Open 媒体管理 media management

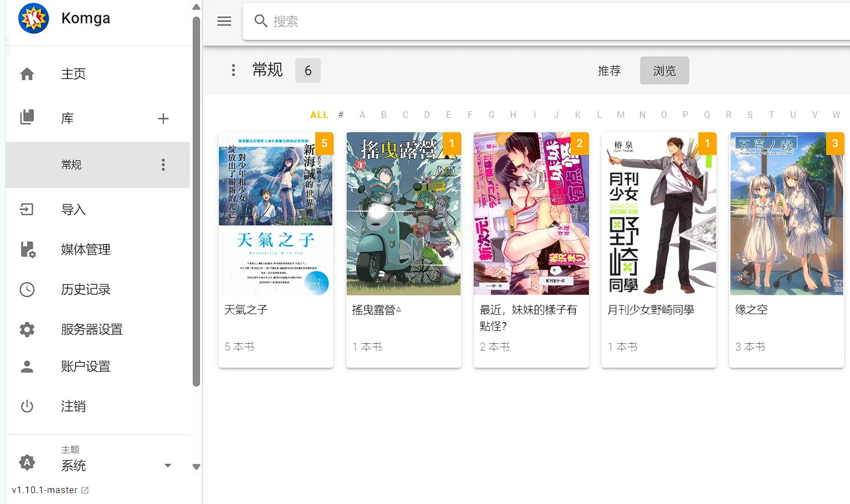click(86, 250)
